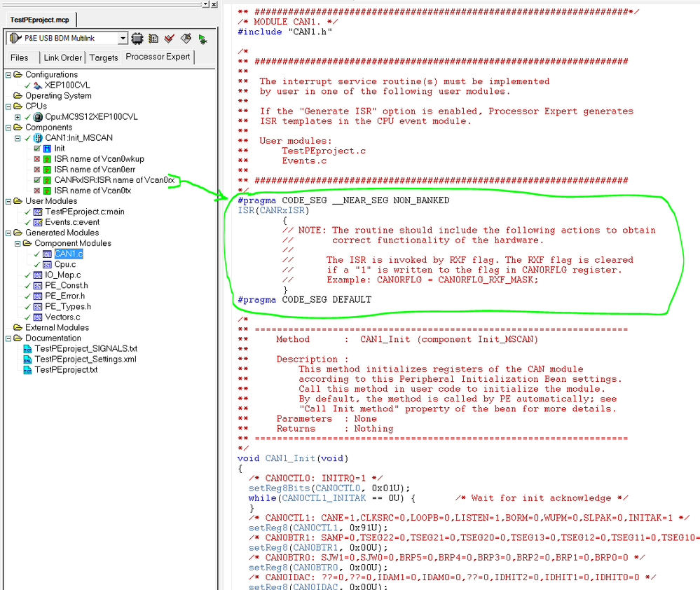The width and height of the screenshot is (700, 590).
Task: Click the while(CANOCTL1_INITAK == 0U) line
Action: (x=332, y=498)
